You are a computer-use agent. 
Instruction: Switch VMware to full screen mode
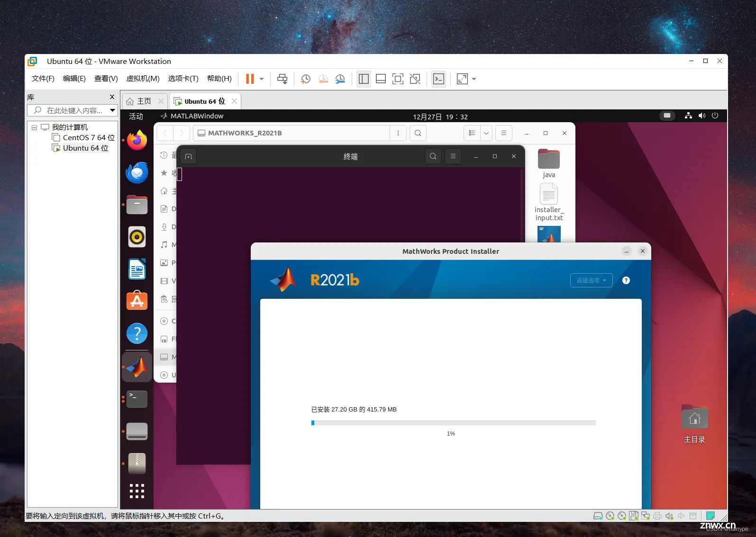(x=398, y=79)
